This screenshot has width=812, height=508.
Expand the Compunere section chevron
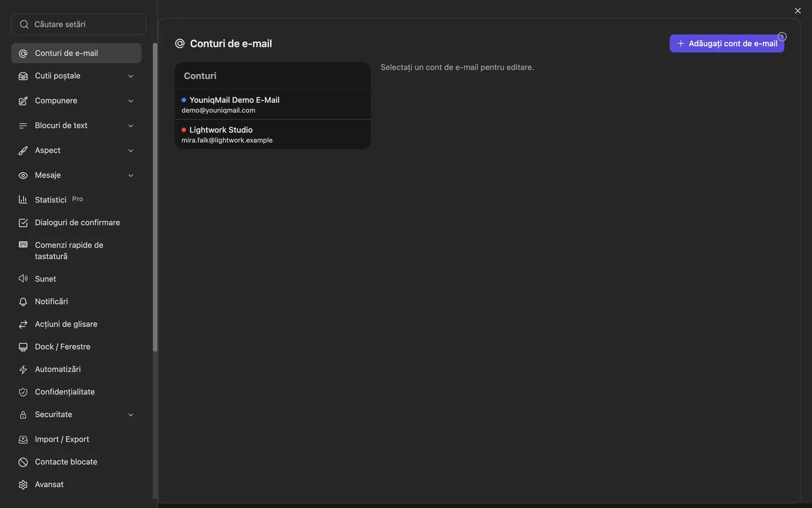tap(131, 100)
